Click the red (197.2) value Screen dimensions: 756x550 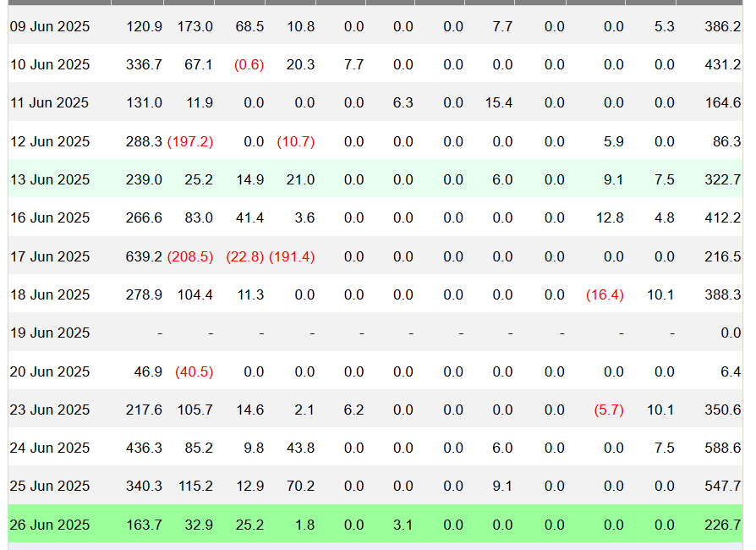click(x=190, y=141)
